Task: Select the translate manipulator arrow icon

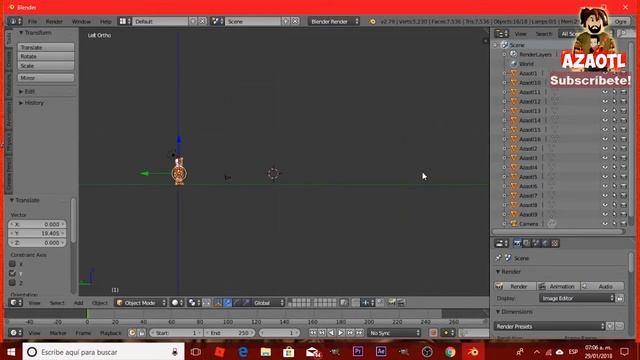Action: 227,303
